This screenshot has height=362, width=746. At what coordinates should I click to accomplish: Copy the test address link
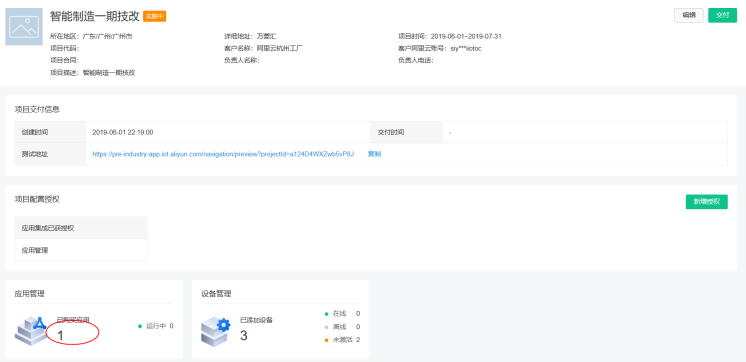pyautogui.click(x=374, y=154)
